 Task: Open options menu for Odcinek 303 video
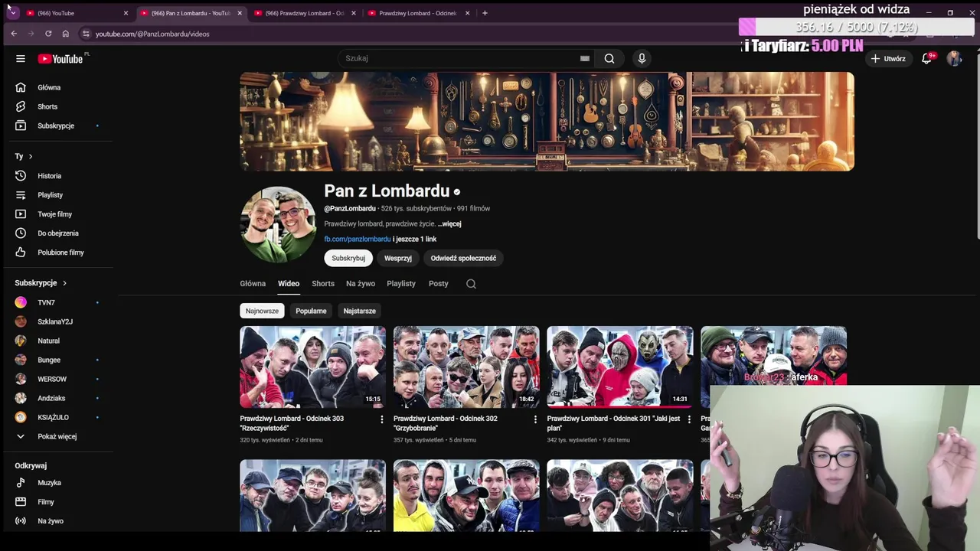point(382,419)
